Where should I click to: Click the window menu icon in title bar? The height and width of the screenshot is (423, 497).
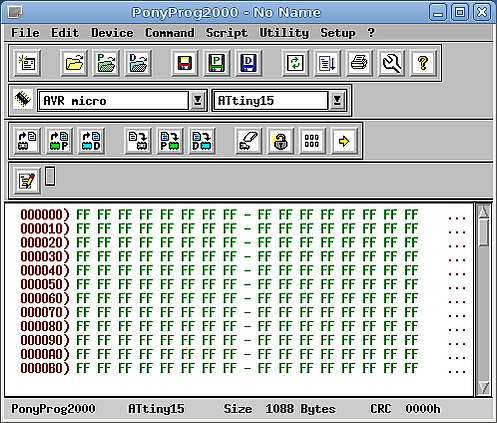pyautogui.click(x=15, y=13)
